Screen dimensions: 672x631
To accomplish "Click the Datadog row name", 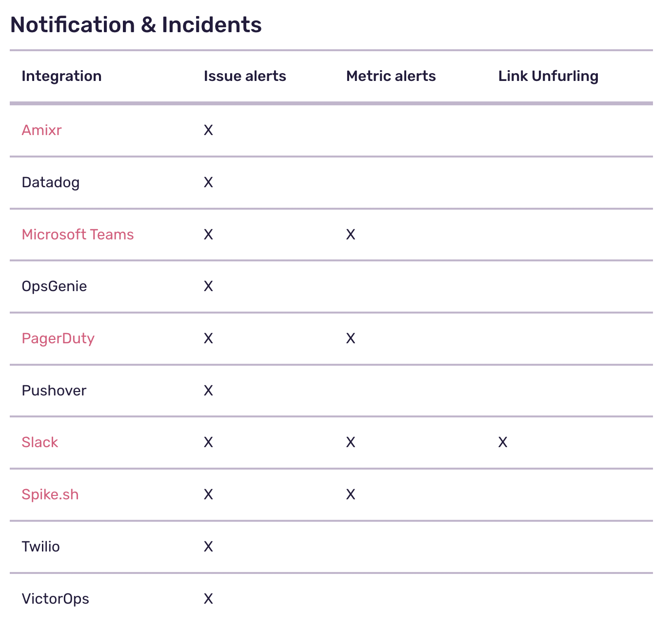I will point(50,182).
